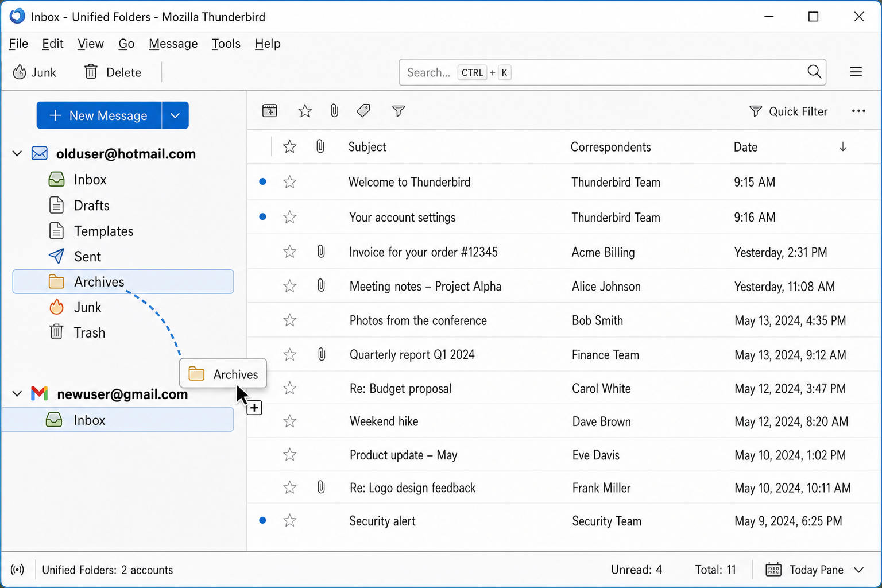This screenshot has height=588, width=882.
Task: Filter messages with attachments via paperclip toggle
Action: coord(334,111)
